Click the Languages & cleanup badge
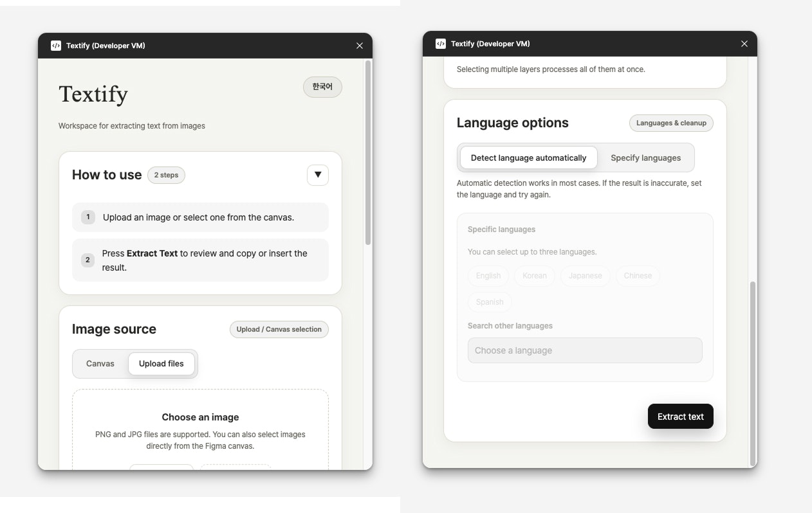The height and width of the screenshot is (513, 812). tap(671, 123)
